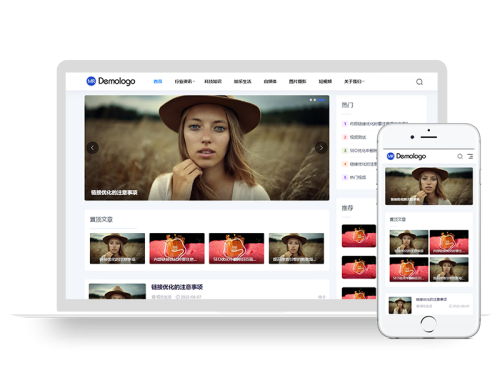Tap the phone's round home button
The width and height of the screenshot is (500, 376).
click(x=428, y=324)
